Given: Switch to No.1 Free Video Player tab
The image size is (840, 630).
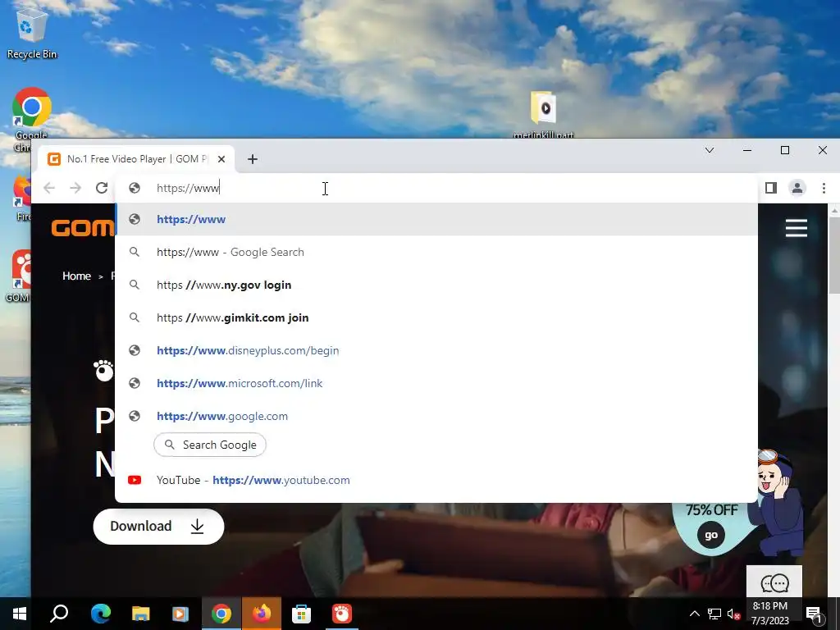Looking at the screenshot, I should tap(136, 159).
